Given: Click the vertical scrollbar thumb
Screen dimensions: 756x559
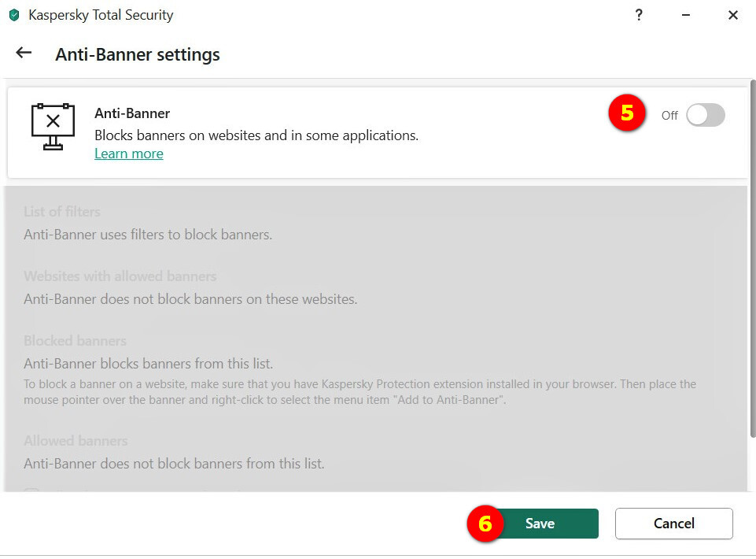Looking at the screenshot, I should click(752, 260).
